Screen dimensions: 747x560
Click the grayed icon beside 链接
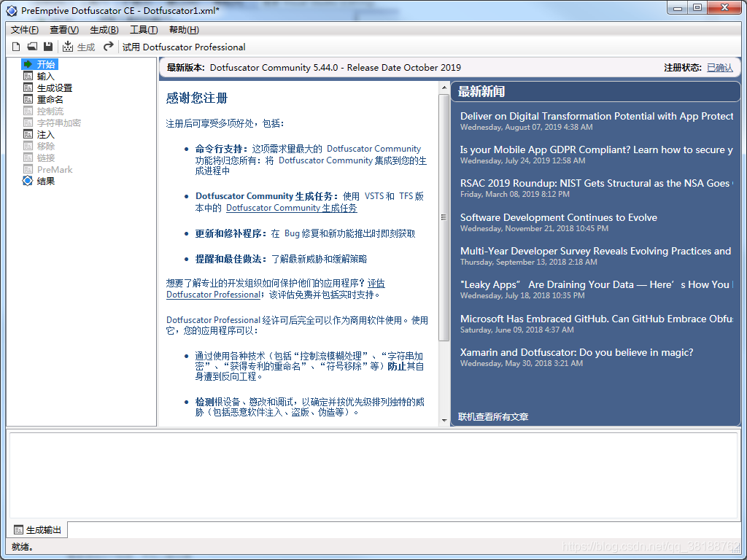point(28,157)
